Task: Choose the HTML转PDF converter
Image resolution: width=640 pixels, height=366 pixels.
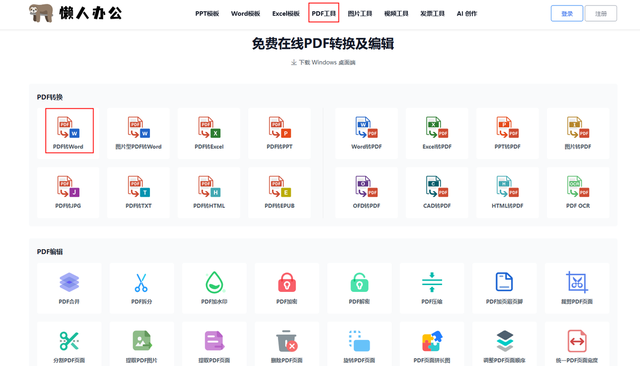Action: coord(507,193)
